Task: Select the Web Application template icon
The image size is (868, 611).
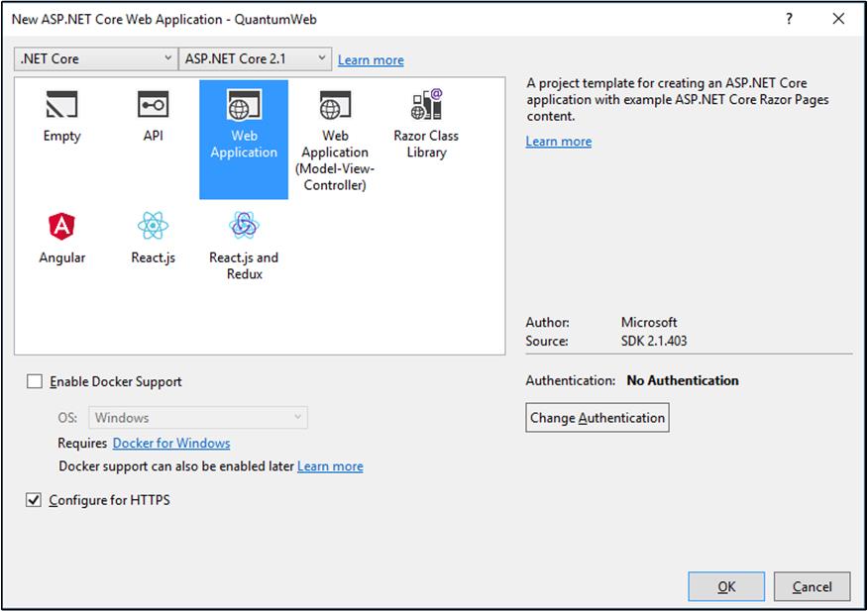Action: click(244, 104)
